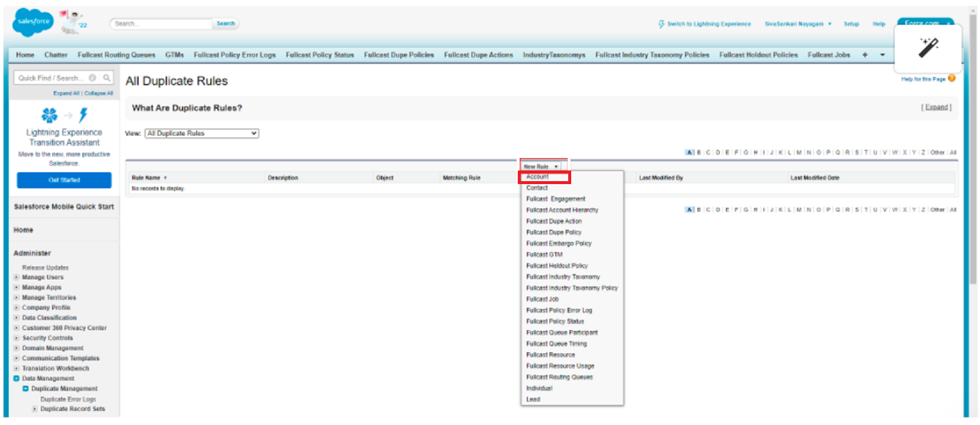
Task: Click Release Updates in sidebar
Action: coord(46,268)
